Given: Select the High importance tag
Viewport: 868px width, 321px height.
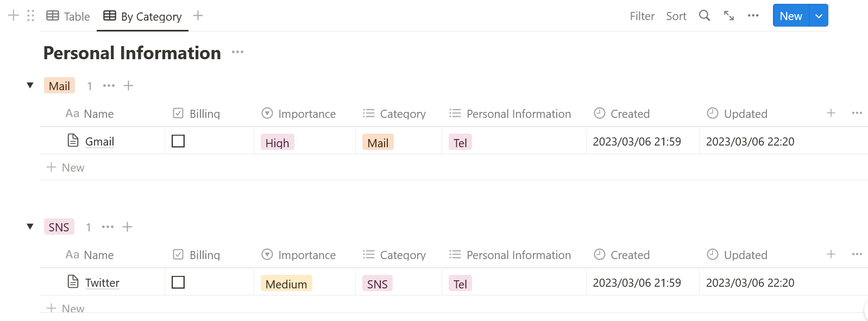Looking at the screenshot, I should pos(277,142).
